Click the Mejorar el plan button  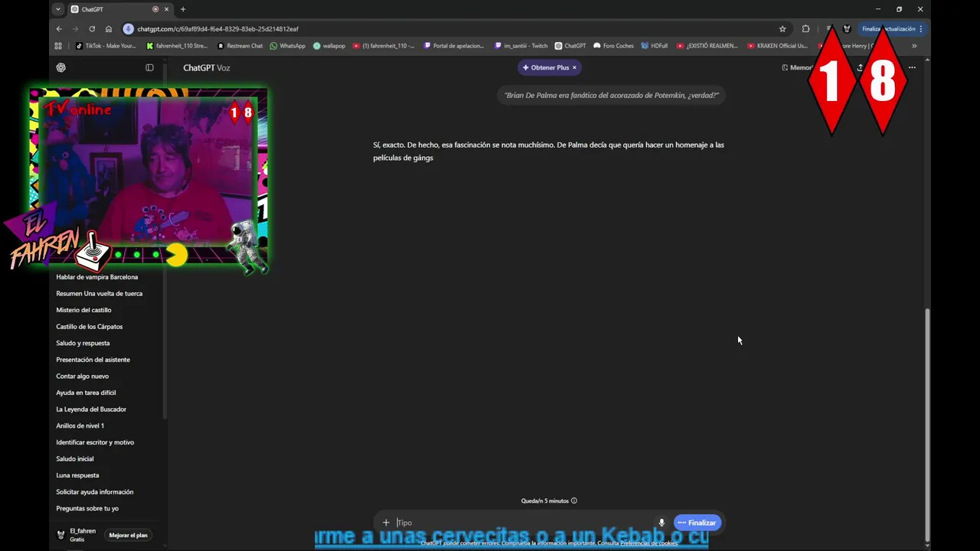tap(128, 535)
